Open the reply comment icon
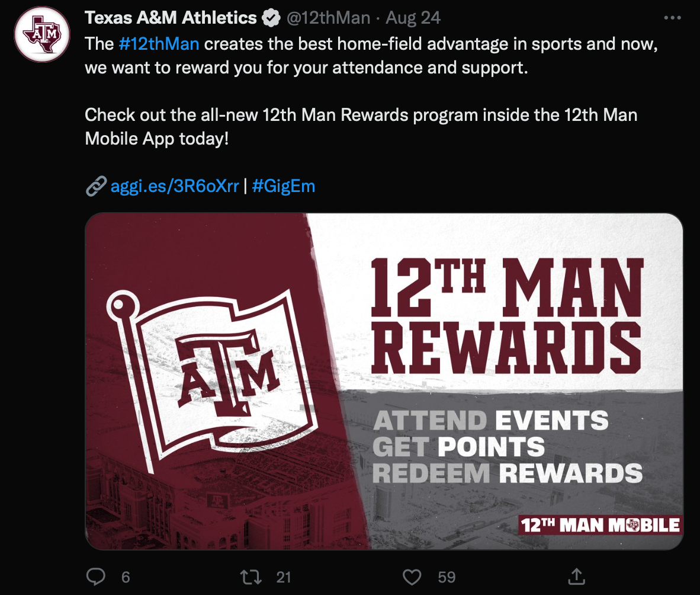This screenshot has height=595, width=700. click(95, 577)
